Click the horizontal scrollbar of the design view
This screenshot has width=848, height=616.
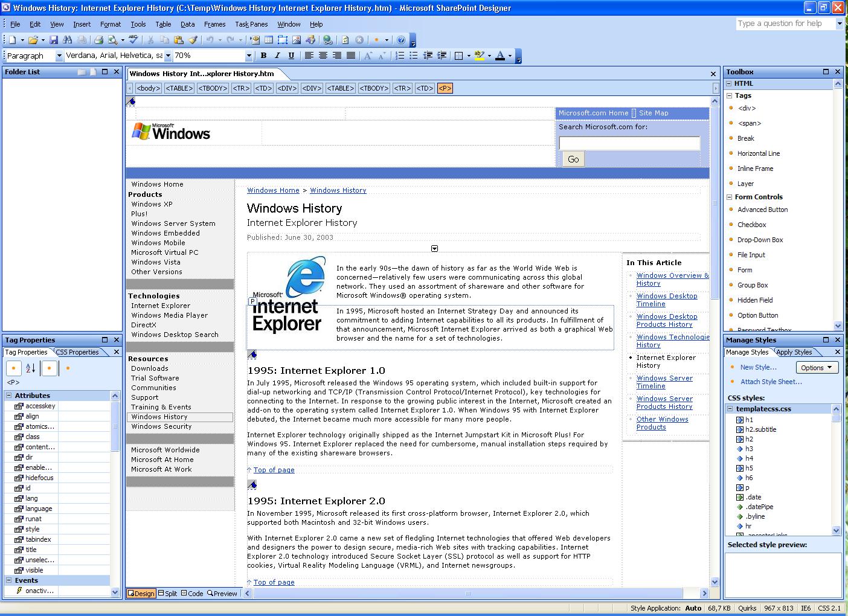pyautogui.click(x=475, y=594)
